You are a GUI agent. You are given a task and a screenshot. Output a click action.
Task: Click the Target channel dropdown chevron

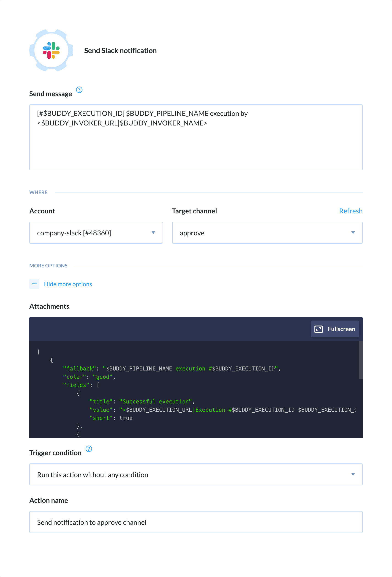coord(354,233)
